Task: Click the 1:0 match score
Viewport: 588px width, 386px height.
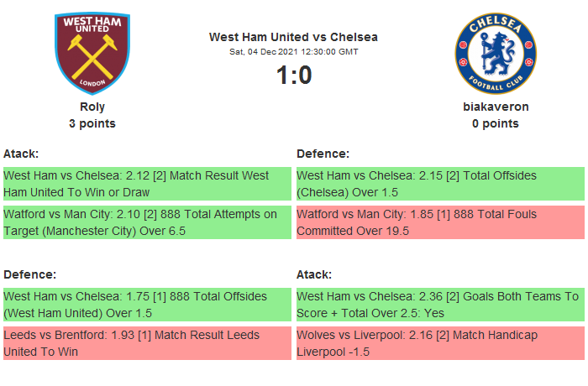Action: click(293, 76)
